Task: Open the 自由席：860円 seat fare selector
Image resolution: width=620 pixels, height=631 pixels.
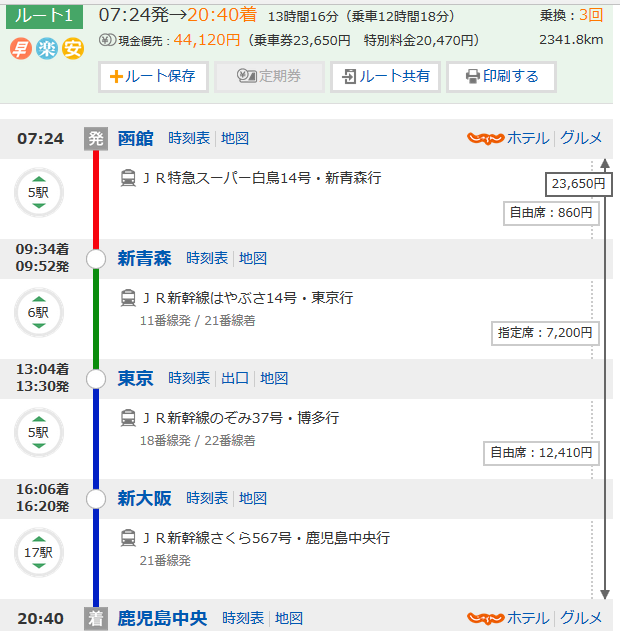Action: point(550,213)
